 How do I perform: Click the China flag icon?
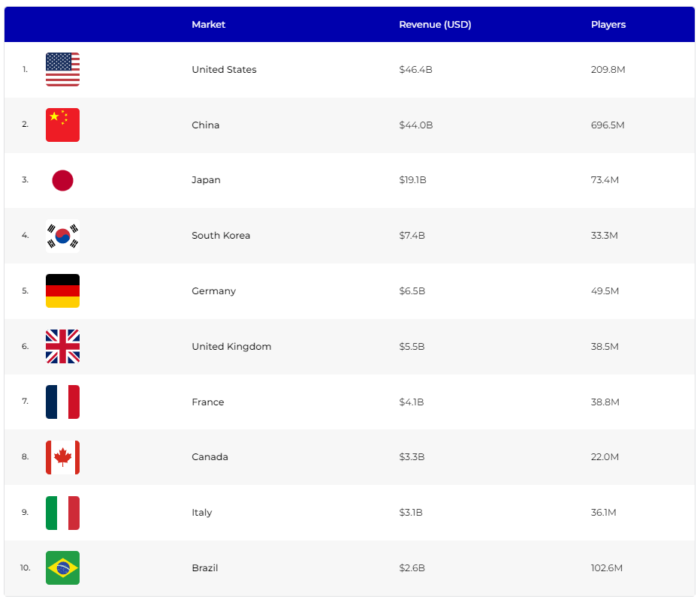62,125
